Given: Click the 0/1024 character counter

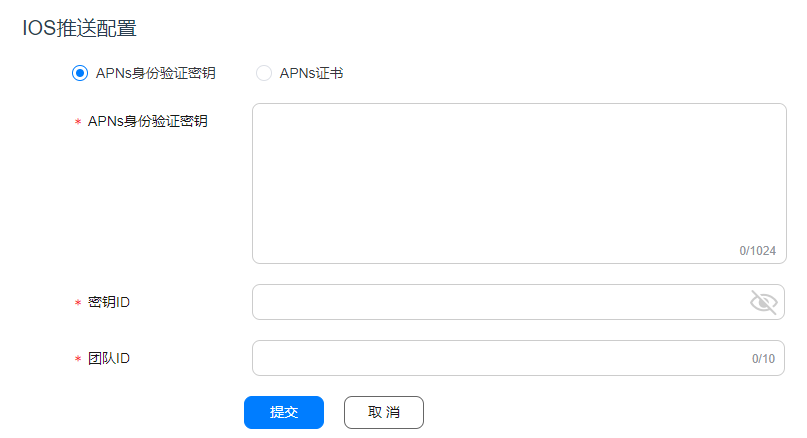Looking at the screenshot, I should 758,251.
